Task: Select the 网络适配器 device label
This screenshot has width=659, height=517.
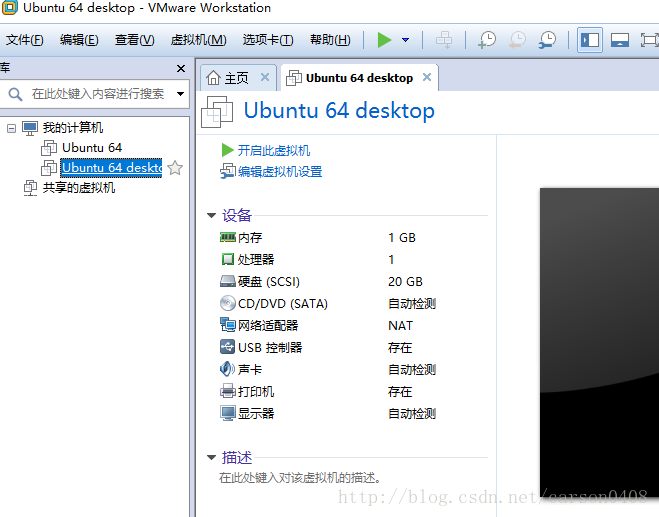Action: (268, 325)
